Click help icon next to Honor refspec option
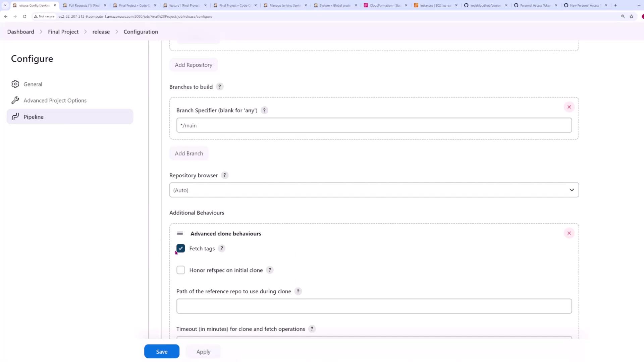The width and height of the screenshot is (644, 362). pos(270,270)
